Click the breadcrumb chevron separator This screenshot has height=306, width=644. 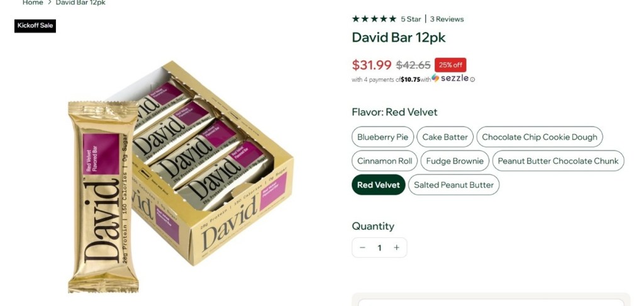[x=49, y=3]
